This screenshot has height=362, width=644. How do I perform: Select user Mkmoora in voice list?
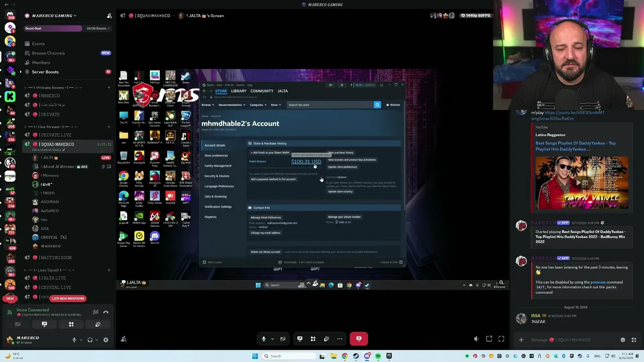[x=50, y=175]
